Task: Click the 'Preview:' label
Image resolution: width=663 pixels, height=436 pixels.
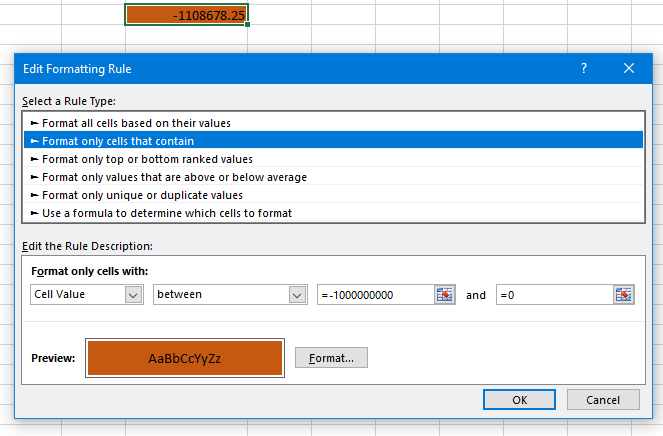Action: point(53,358)
